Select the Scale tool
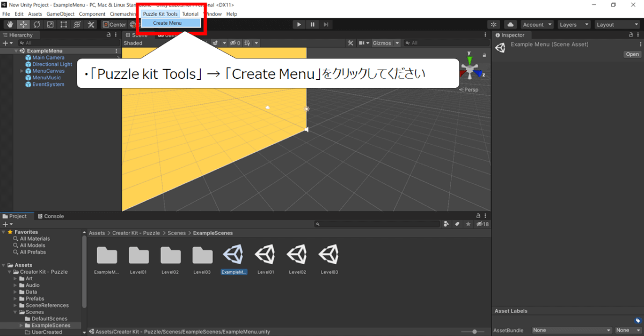Image resolution: width=644 pixels, height=336 pixels. 50,25
